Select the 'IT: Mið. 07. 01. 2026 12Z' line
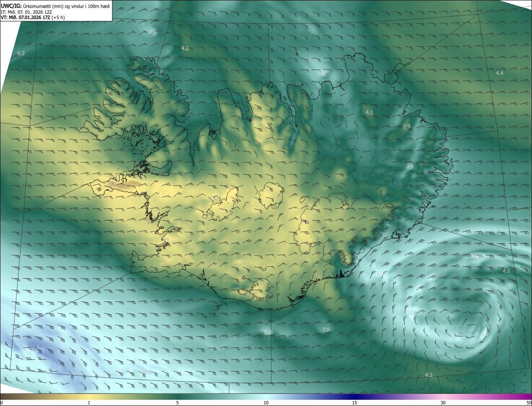532x406 pixels. point(26,12)
